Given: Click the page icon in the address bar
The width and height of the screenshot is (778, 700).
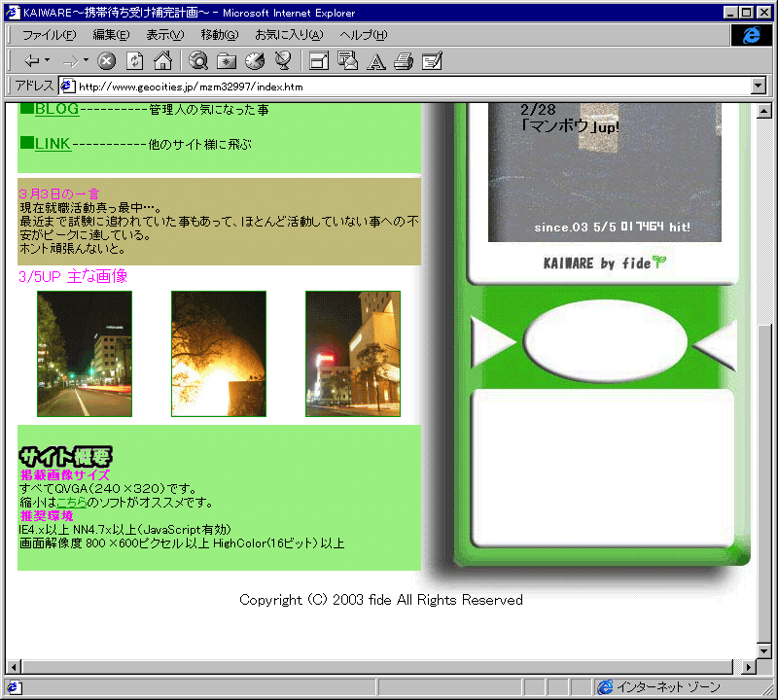Looking at the screenshot, I should pos(67,87).
